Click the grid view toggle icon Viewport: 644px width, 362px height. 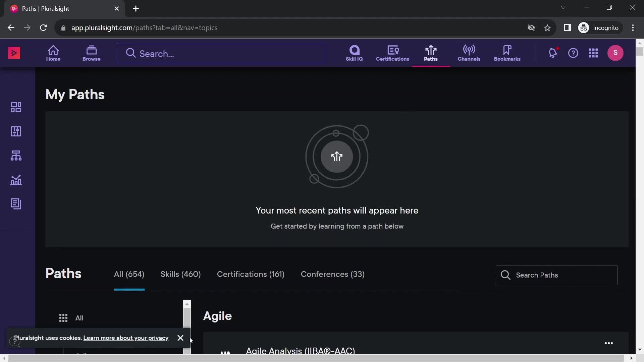click(x=63, y=318)
